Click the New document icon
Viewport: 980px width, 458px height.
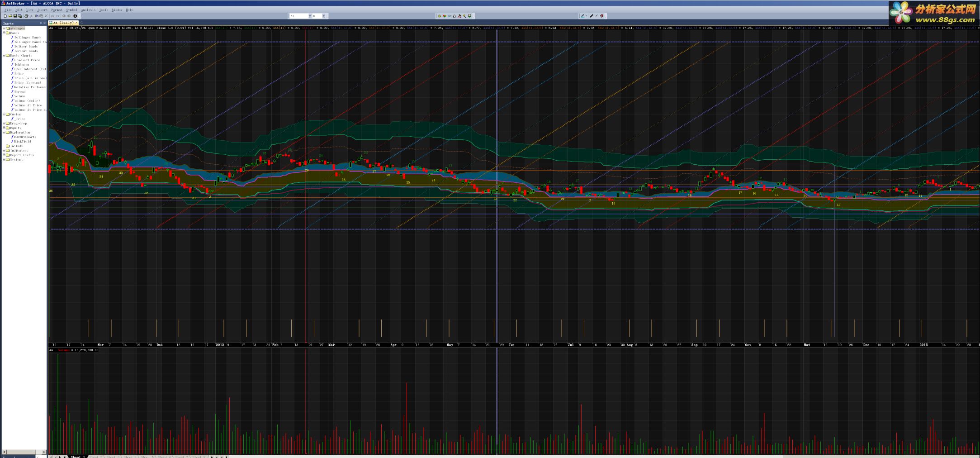coord(5,16)
